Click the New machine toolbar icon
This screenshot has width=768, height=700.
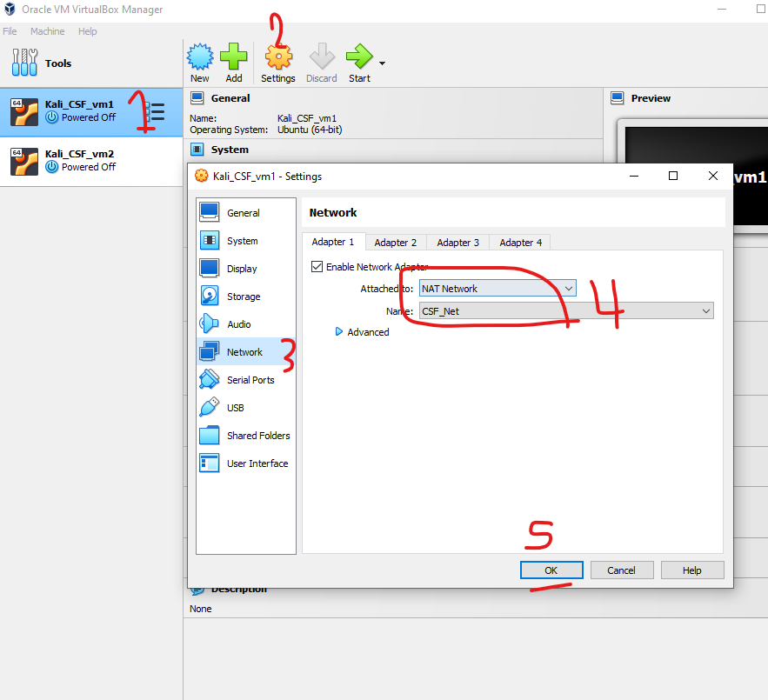pyautogui.click(x=200, y=57)
